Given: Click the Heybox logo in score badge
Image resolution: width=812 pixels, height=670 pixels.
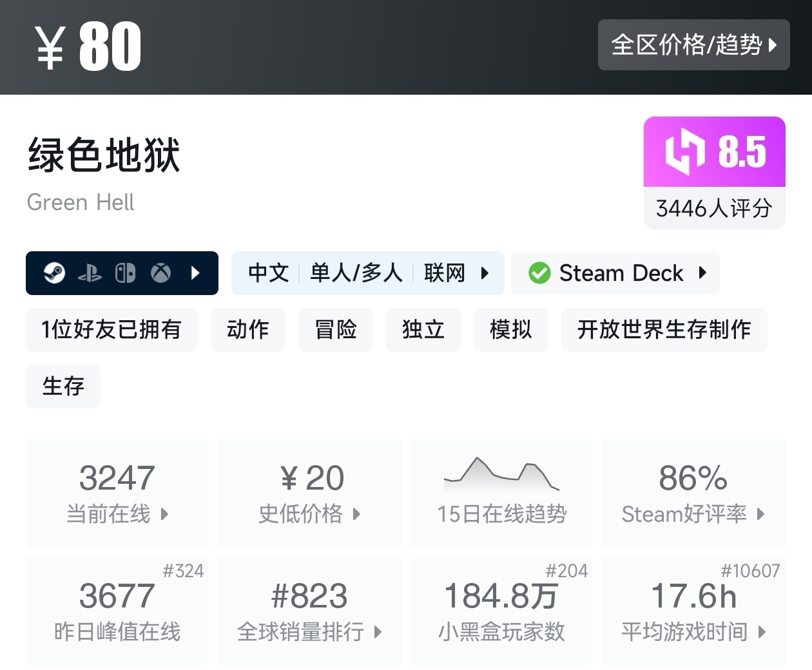Looking at the screenshot, I should pyautogui.click(x=684, y=152).
